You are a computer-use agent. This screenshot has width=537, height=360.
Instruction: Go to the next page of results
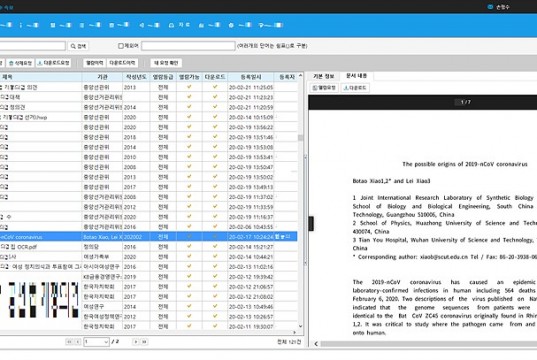click(135, 342)
